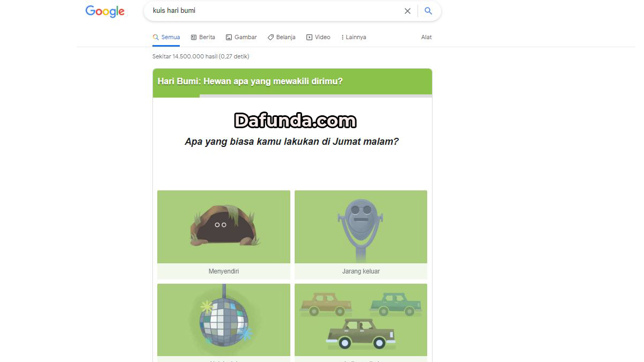This screenshot has height=362, width=644.
Task: Click the three-dot icon beside Lainnya
Action: [342, 38]
